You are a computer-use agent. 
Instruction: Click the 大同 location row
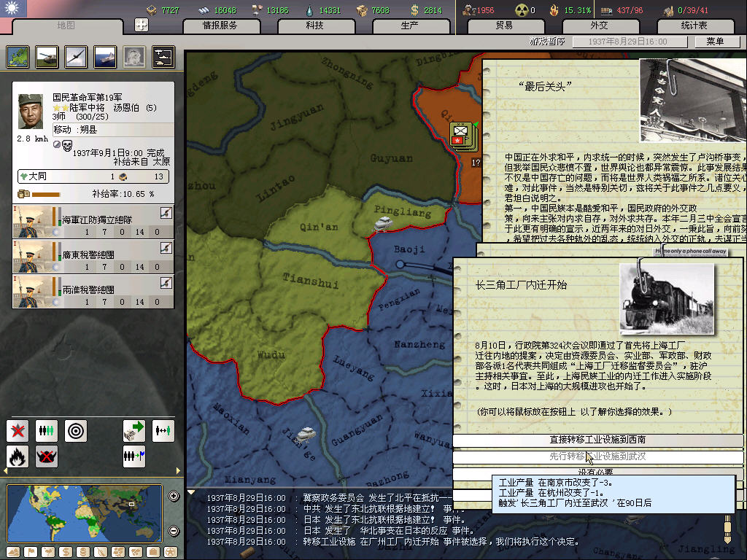(x=93, y=176)
